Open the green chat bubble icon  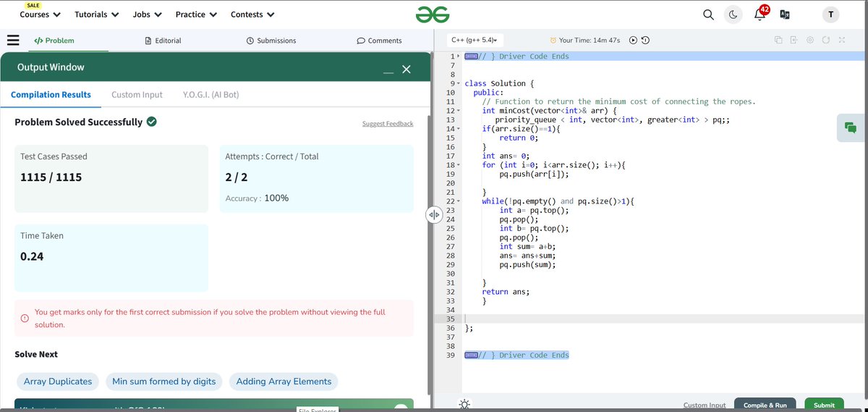[851, 127]
